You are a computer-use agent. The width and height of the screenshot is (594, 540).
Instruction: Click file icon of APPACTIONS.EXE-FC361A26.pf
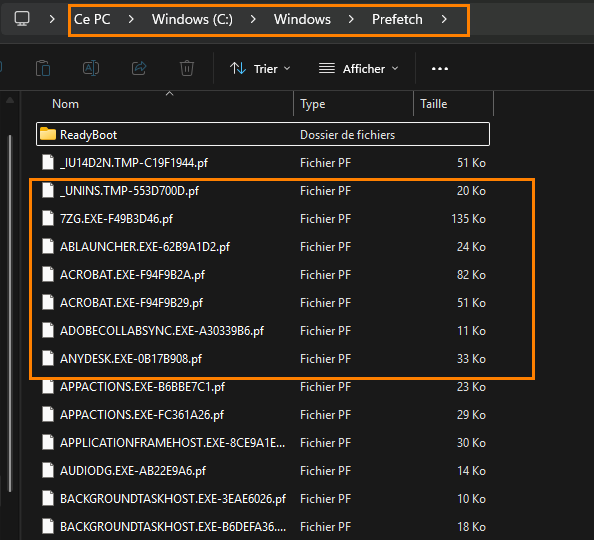pyautogui.click(x=48, y=415)
